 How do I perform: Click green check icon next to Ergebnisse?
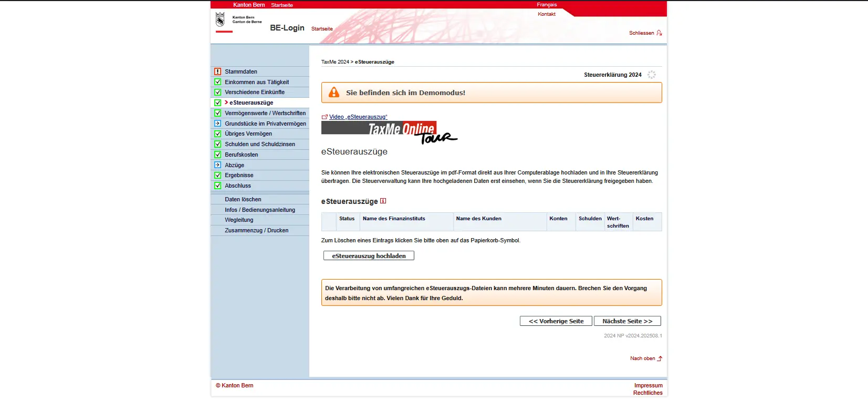pos(217,175)
